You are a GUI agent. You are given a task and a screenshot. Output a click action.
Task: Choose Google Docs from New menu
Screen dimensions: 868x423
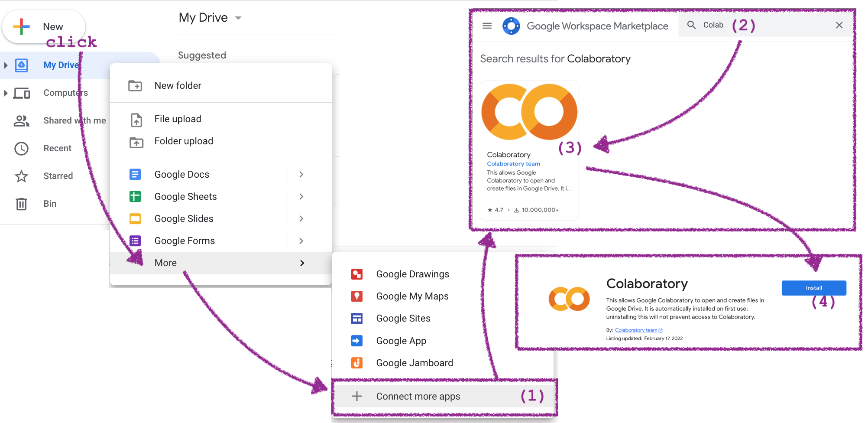tap(221, 174)
